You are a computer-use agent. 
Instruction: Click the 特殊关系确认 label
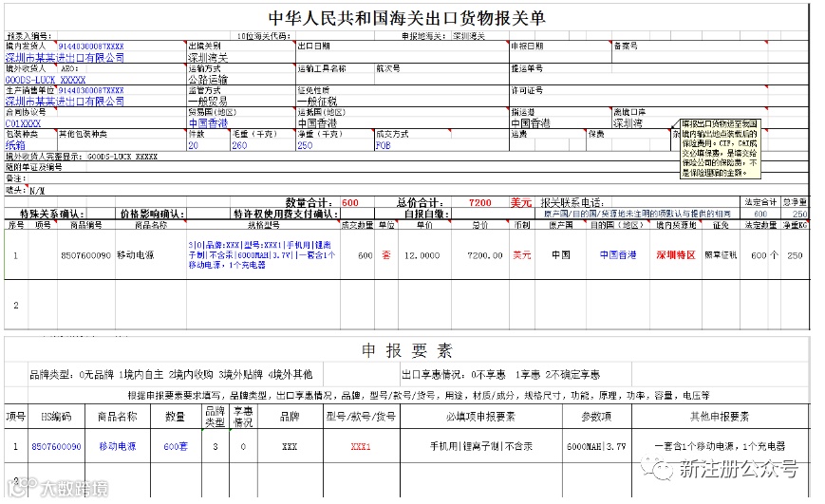(51, 215)
